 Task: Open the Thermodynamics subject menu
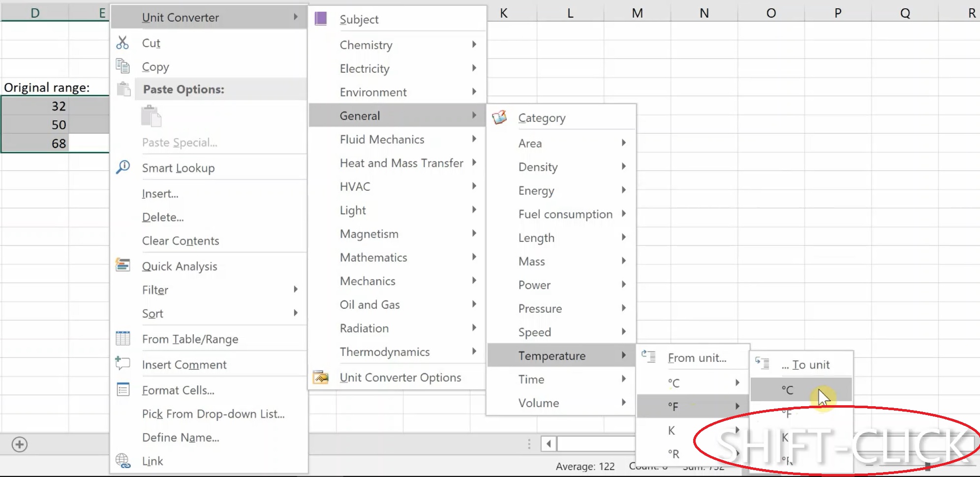[385, 352]
